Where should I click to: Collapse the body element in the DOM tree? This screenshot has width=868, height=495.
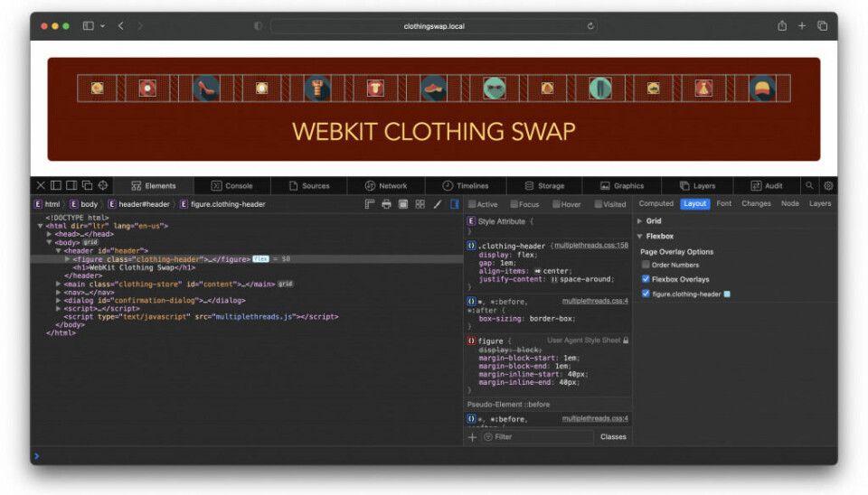49,242
